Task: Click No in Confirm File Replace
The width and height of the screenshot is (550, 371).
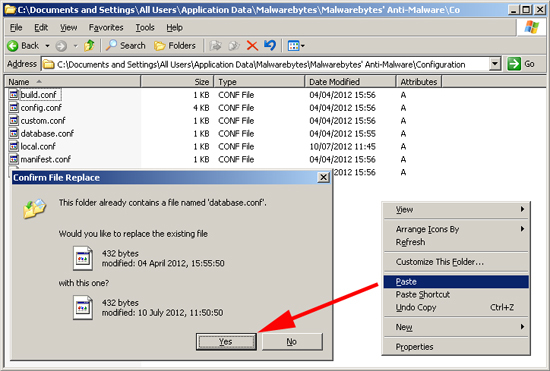Action: pyautogui.click(x=292, y=342)
